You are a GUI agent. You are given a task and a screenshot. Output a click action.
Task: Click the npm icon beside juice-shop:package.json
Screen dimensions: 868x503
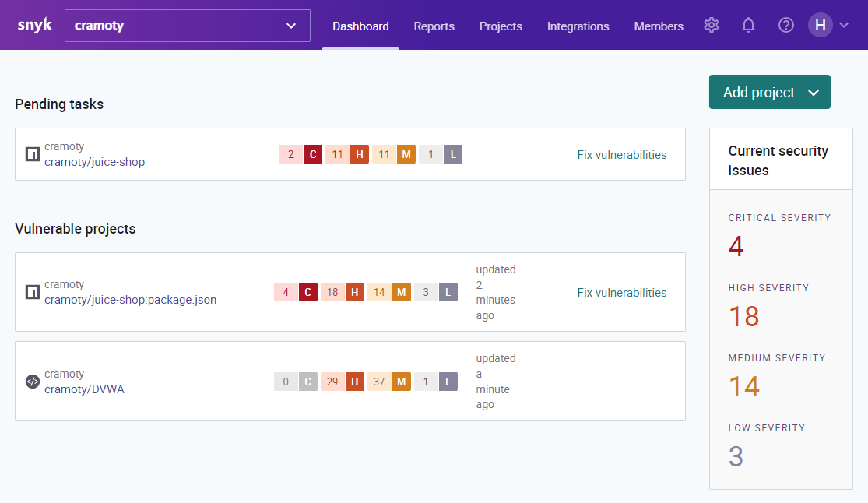pyautogui.click(x=33, y=292)
